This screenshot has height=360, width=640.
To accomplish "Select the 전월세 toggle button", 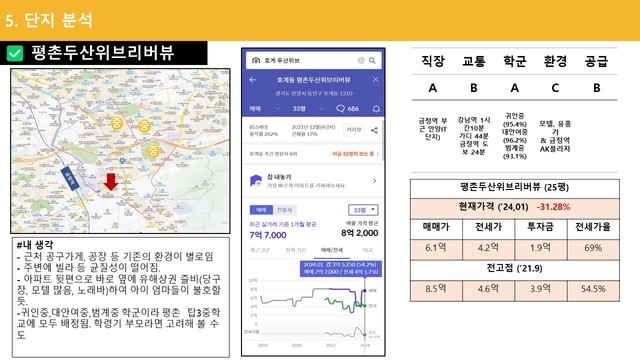I will (284, 210).
